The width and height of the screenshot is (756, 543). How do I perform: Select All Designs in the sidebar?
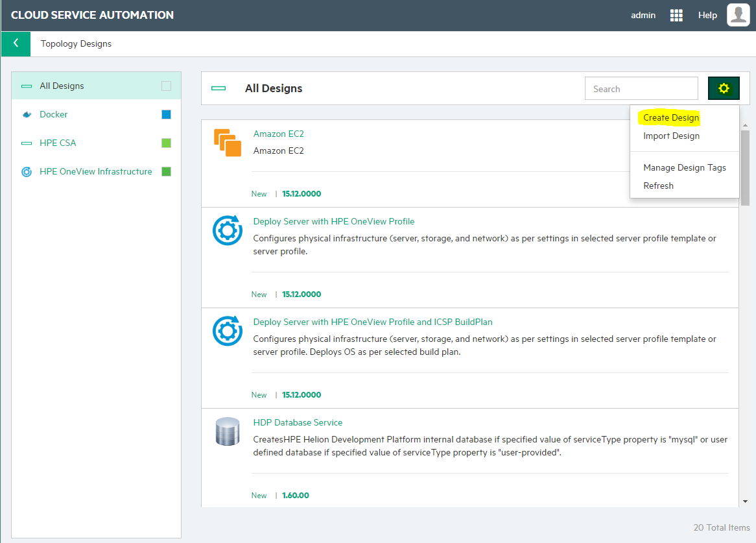[62, 86]
